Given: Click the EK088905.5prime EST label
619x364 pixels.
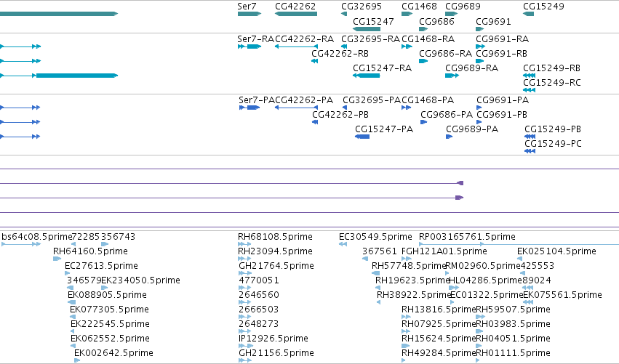Looking at the screenshot, I should point(107,295).
